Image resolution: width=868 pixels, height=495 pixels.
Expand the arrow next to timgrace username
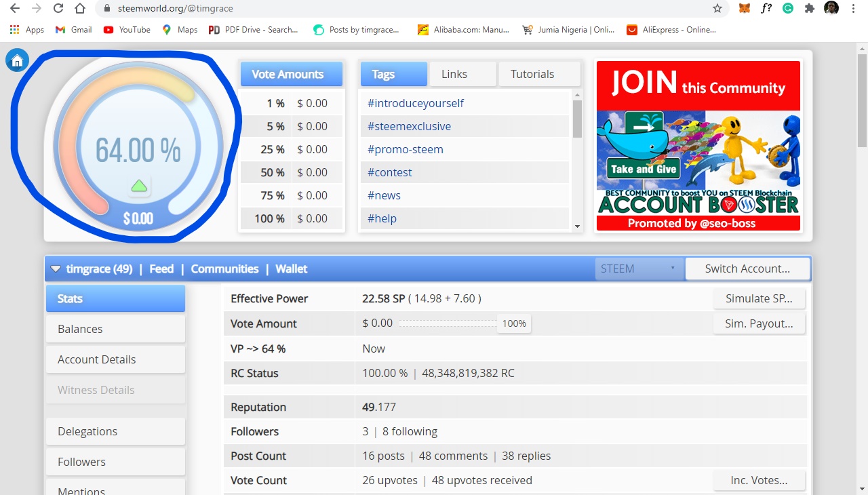[56, 269]
